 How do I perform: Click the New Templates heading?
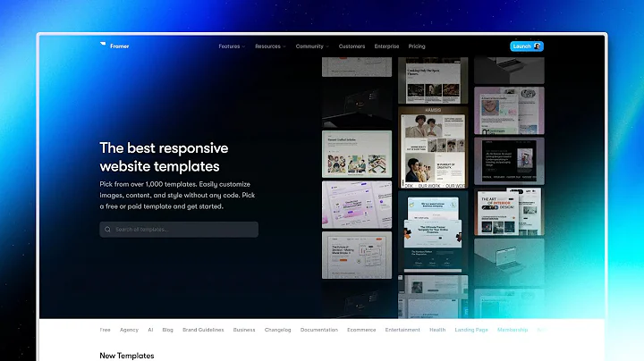tap(127, 356)
